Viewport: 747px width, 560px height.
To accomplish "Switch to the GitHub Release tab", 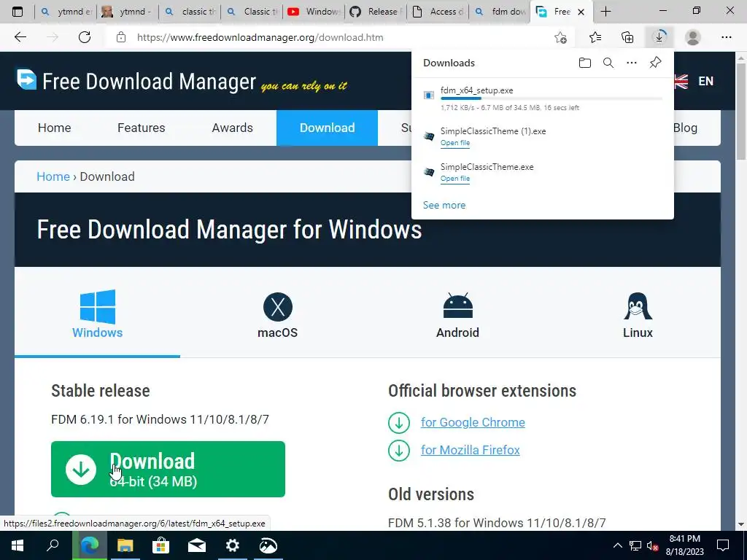I will (x=376, y=12).
